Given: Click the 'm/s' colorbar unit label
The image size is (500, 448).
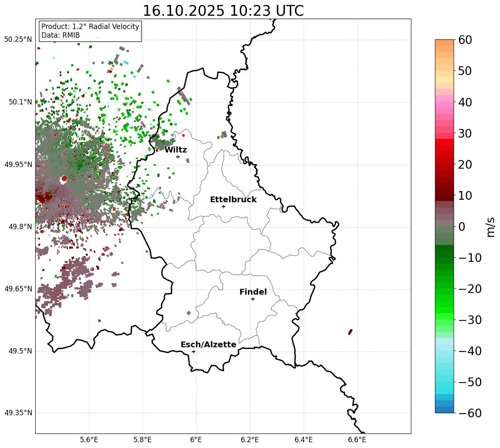Looking at the screenshot, I should tap(491, 227).
